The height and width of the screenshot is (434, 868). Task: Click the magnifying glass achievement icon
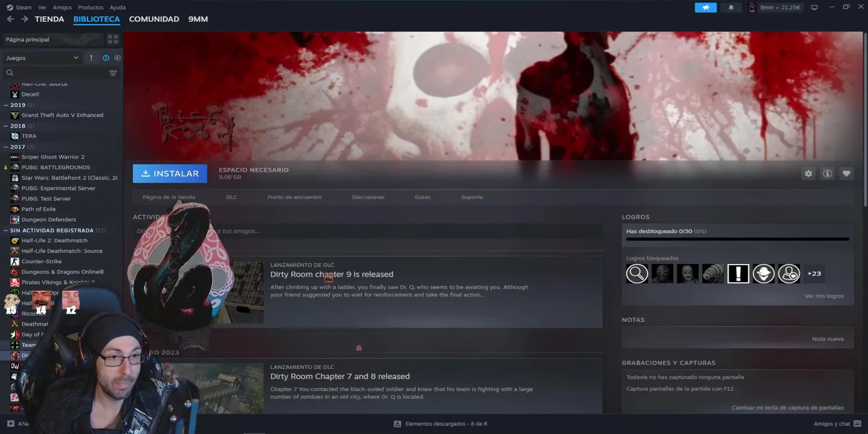(x=637, y=273)
